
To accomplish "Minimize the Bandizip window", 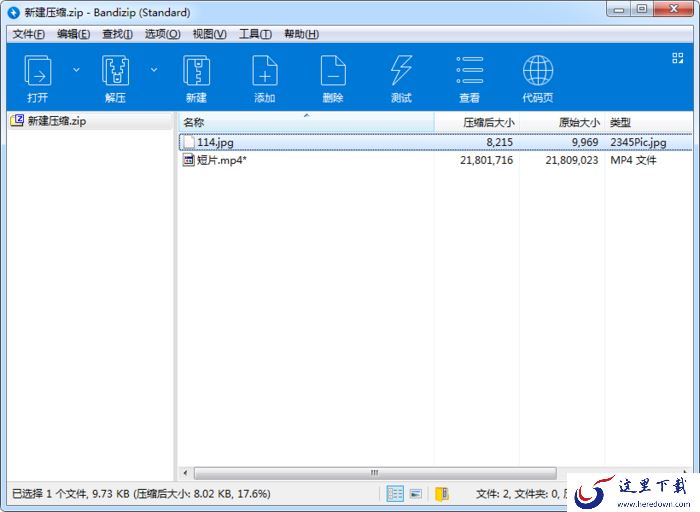I will (618, 9).
